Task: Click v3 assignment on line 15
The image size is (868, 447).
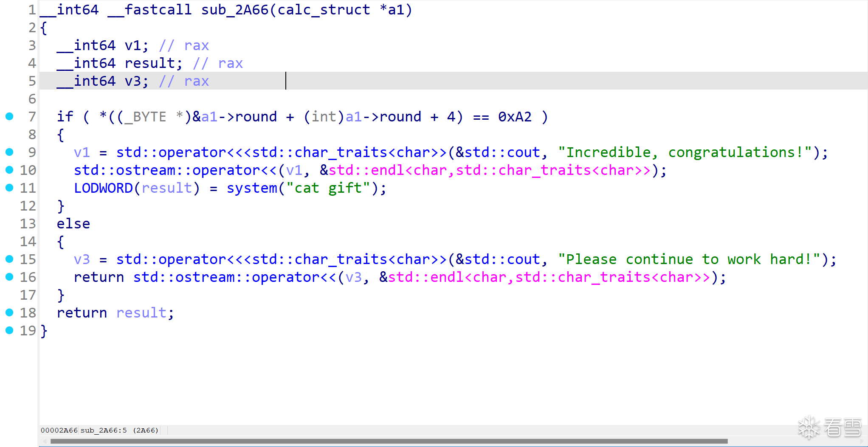Action: click(x=82, y=259)
